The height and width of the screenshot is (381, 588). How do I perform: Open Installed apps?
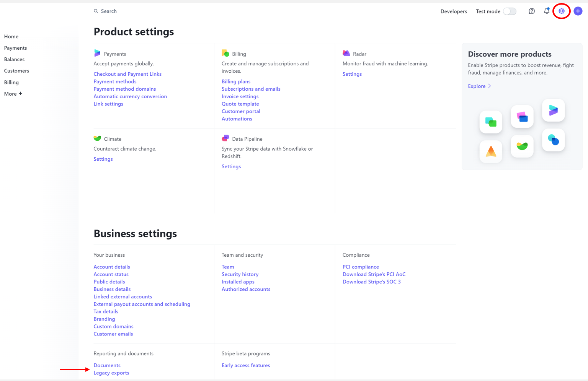point(238,282)
